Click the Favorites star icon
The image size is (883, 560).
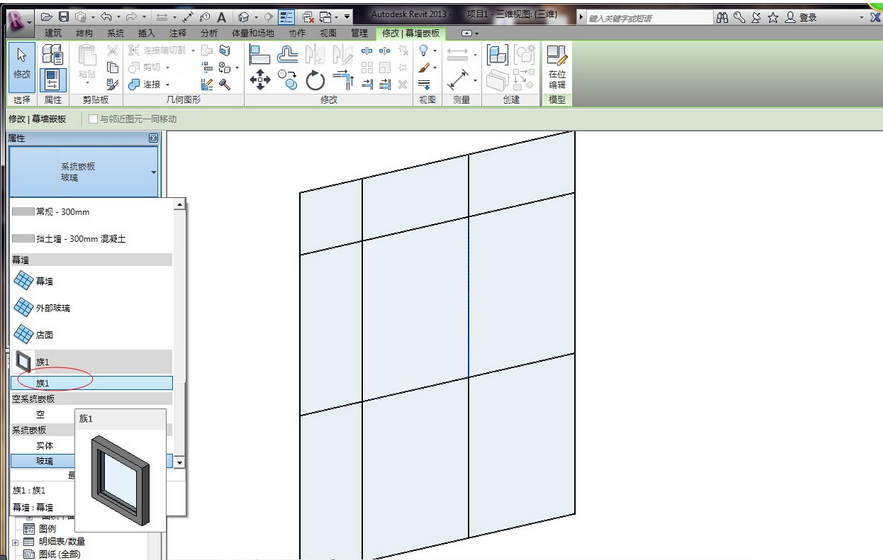(x=756, y=17)
